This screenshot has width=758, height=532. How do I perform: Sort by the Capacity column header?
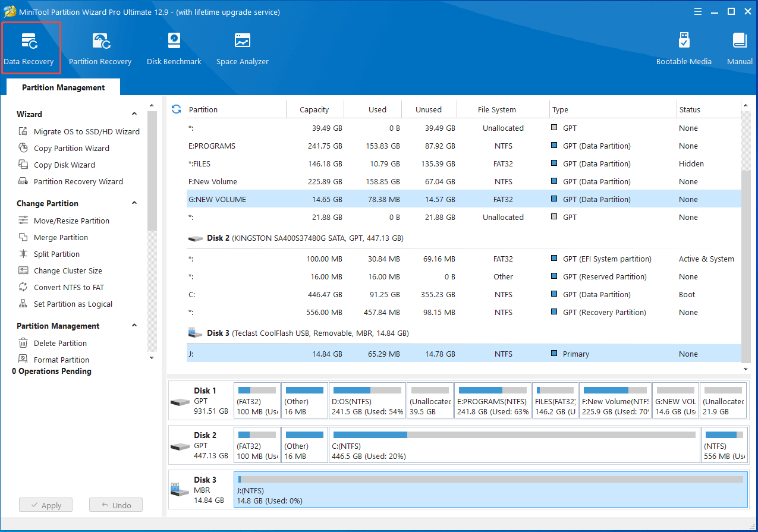point(314,109)
